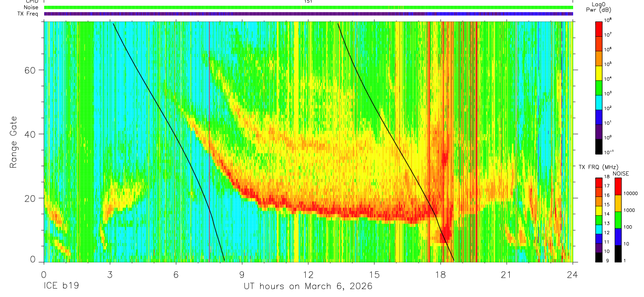Click the '21' tick label on the time axis

[x=507, y=275]
